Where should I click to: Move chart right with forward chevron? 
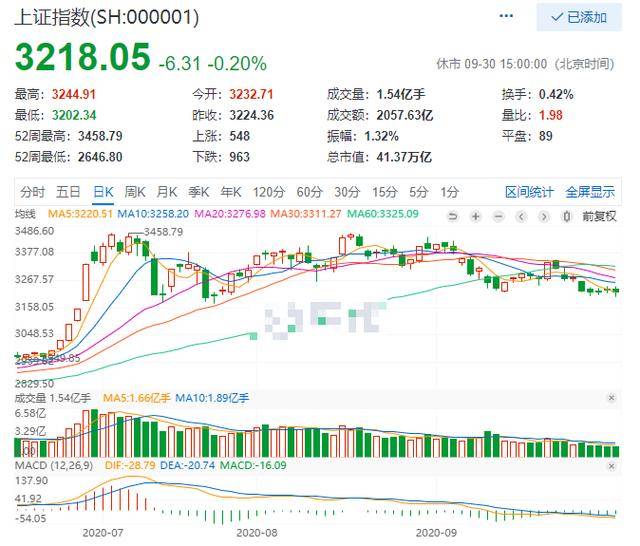click(544, 217)
